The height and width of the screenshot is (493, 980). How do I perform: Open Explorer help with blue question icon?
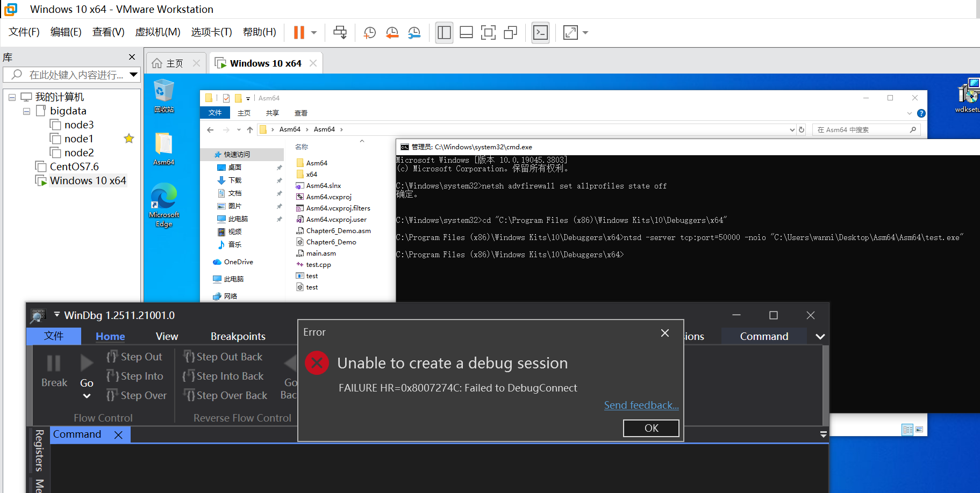[x=921, y=113]
